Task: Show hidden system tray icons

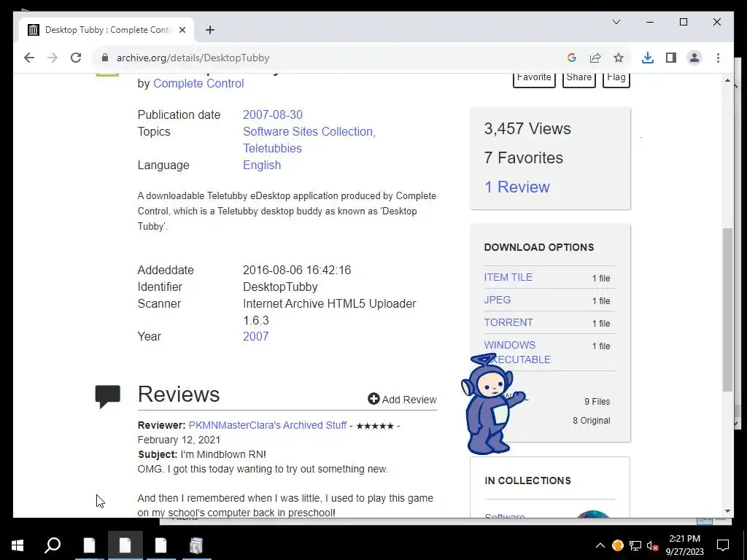Action: coord(600,545)
